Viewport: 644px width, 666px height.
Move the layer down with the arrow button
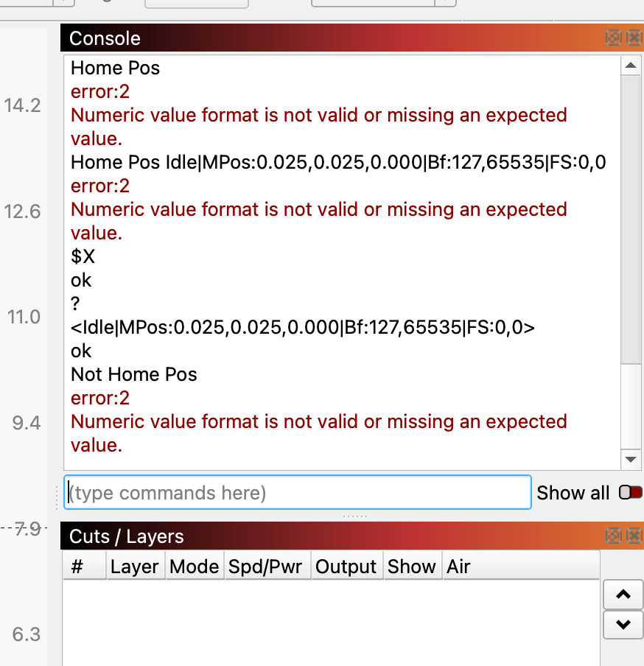point(623,625)
